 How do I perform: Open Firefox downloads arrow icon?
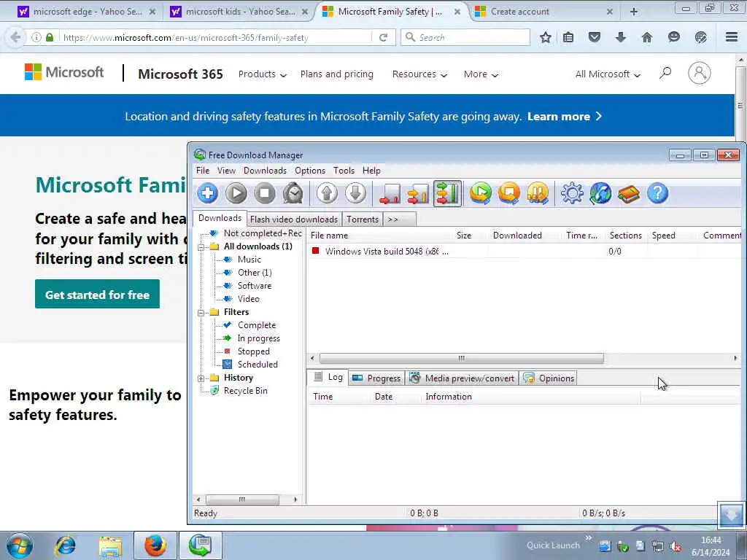point(620,37)
